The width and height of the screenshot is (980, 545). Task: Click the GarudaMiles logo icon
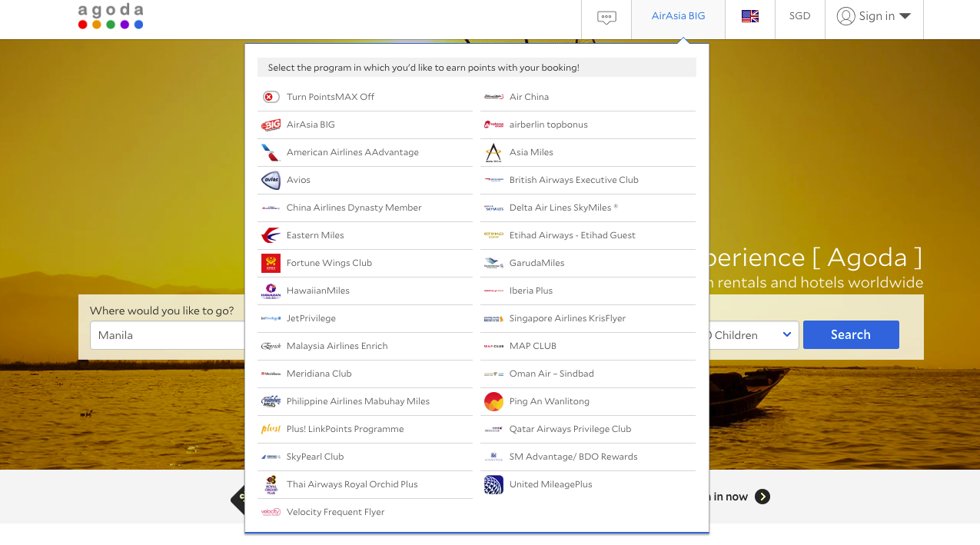coord(493,263)
